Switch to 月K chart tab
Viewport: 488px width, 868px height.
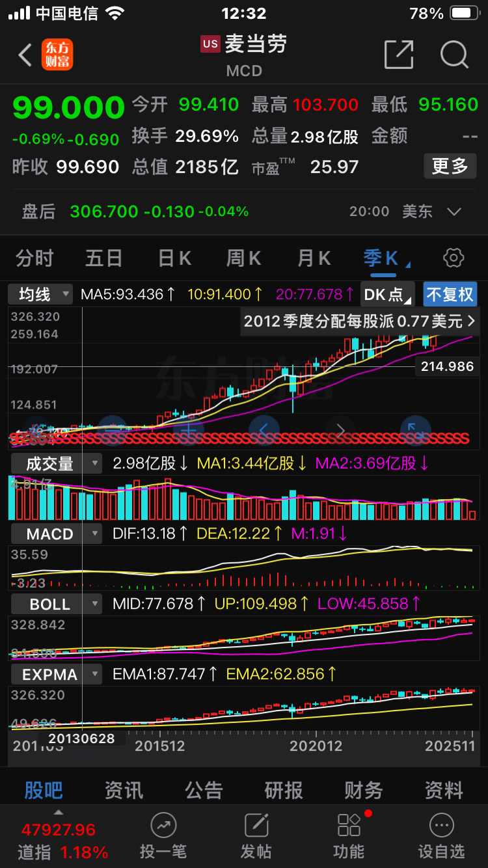click(314, 258)
